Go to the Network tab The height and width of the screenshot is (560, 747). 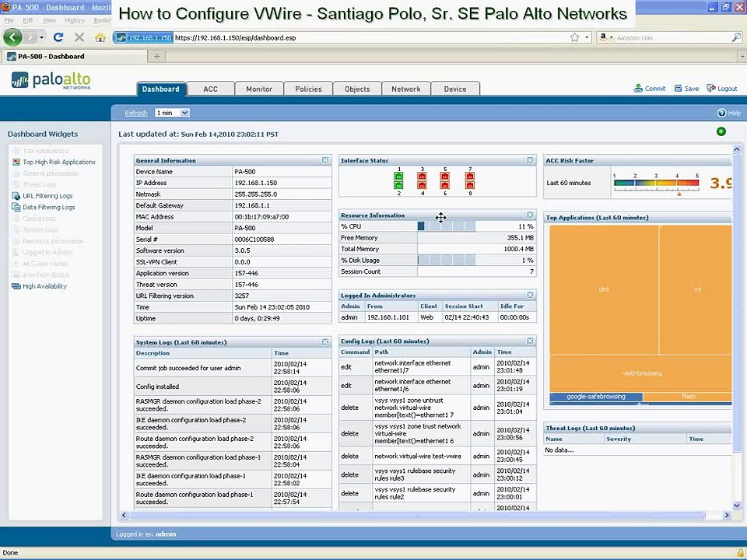point(406,89)
